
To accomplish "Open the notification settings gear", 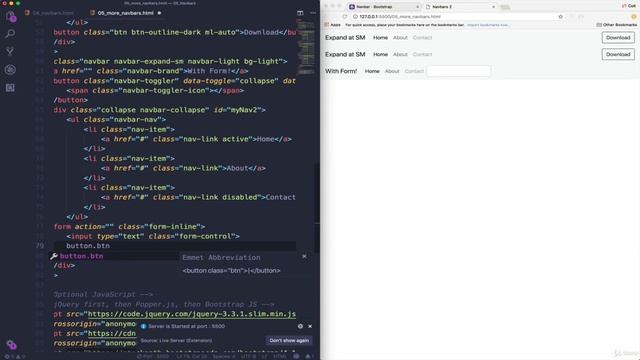I will (x=300, y=326).
